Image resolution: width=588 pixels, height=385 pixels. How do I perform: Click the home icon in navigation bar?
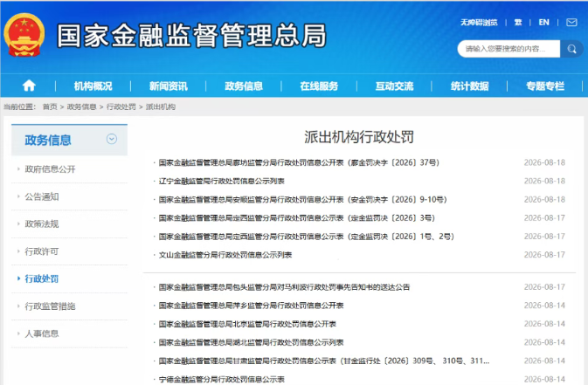29,86
